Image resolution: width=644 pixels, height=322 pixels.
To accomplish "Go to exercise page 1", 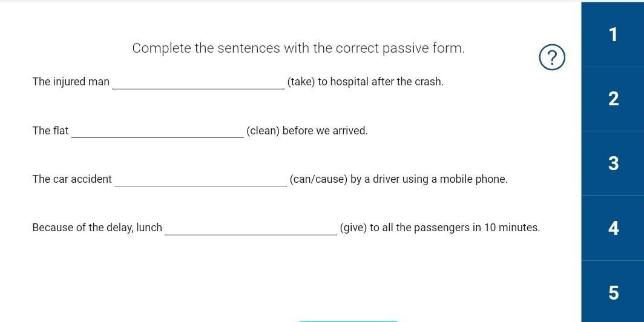I will [x=613, y=34].
